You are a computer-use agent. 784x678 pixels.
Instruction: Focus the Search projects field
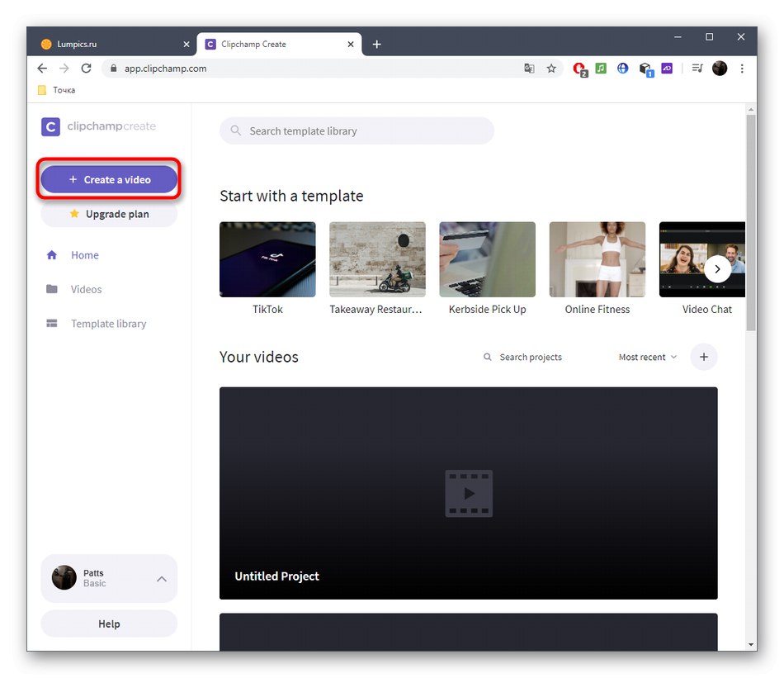point(531,358)
